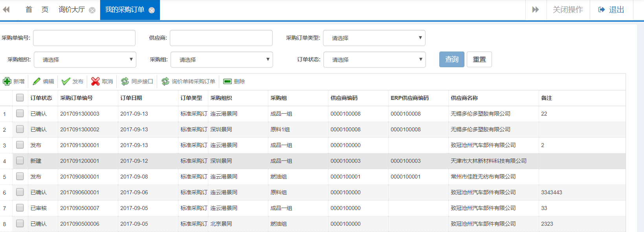Click the tab scroll-right double arrow icon

tap(536, 9)
